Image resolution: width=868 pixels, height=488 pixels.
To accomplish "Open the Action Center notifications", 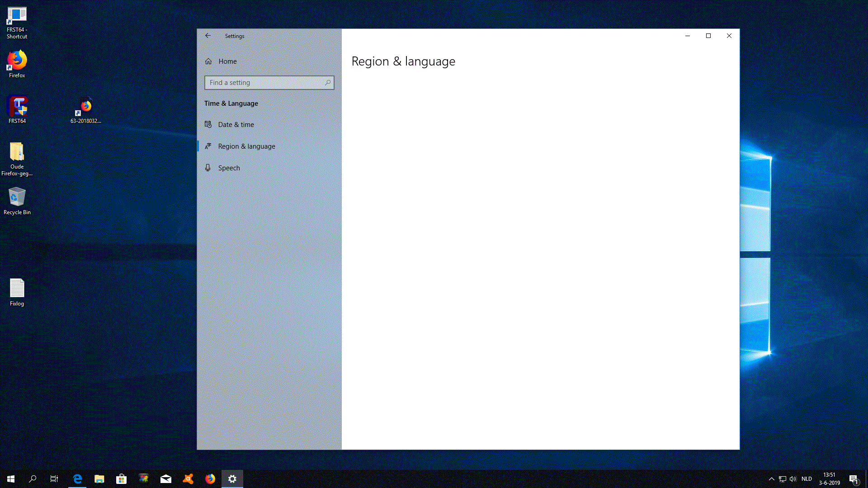I will click(854, 479).
